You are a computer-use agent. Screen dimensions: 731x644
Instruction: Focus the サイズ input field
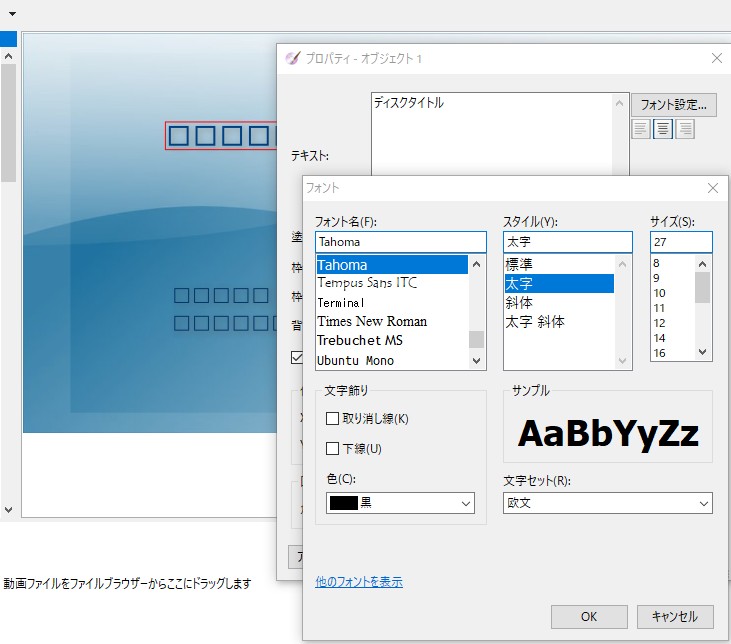click(681, 242)
